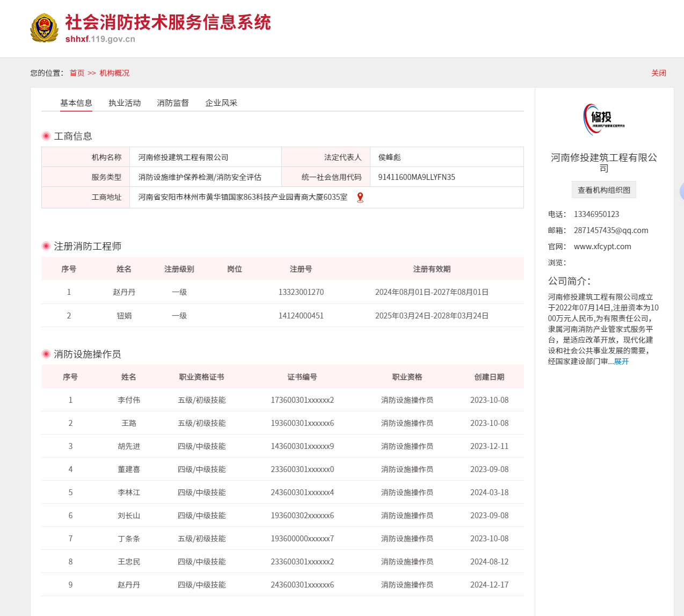Click the 职业资格证书 column header
This screenshot has height=616, width=684.
[202, 377]
